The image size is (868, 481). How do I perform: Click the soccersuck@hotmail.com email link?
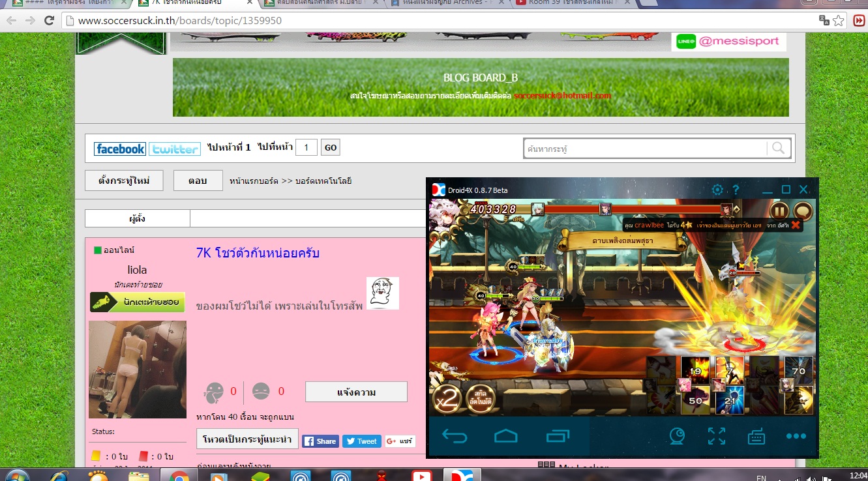562,96
